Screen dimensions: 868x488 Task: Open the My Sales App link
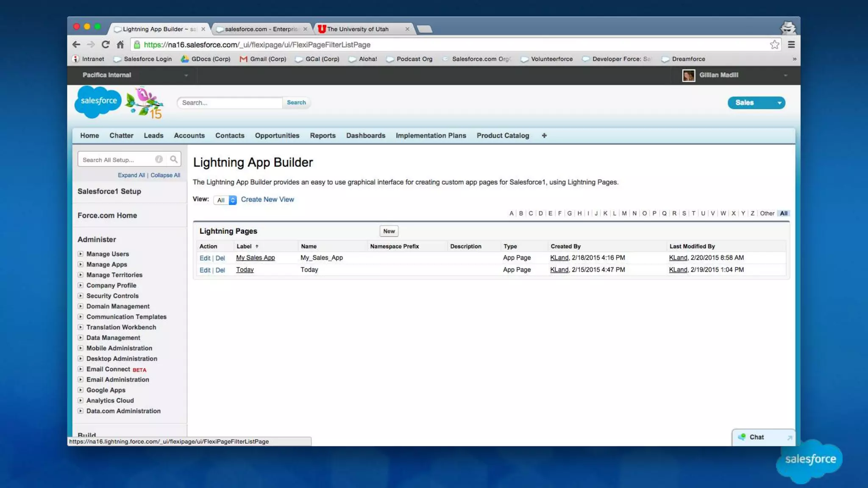(255, 258)
